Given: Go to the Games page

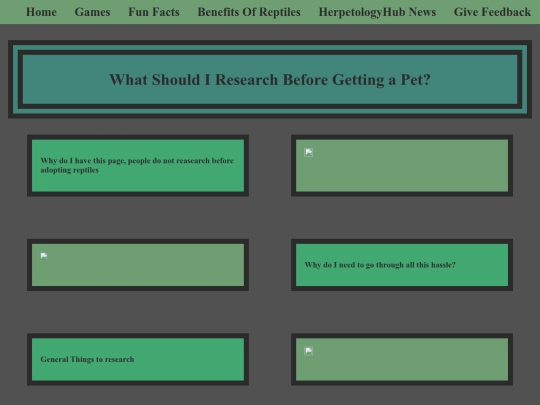Looking at the screenshot, I should 92,12.
